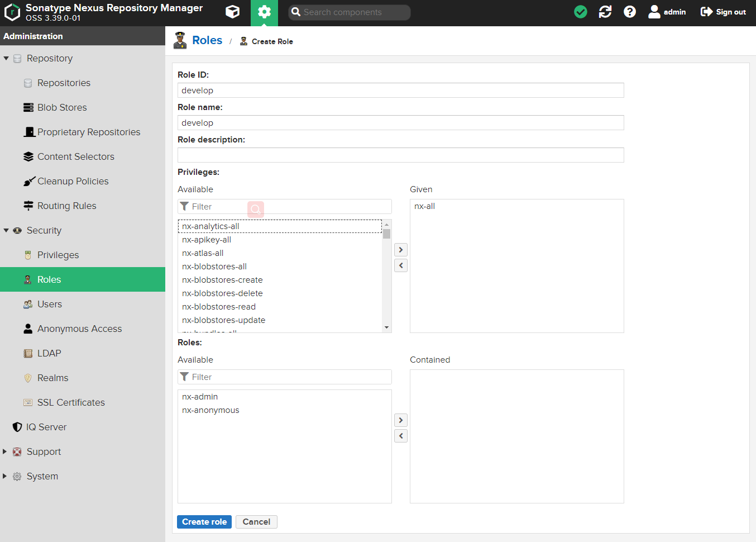756x542 pixels.
Task: Click the Role description input field
Action: pos(400,155)
